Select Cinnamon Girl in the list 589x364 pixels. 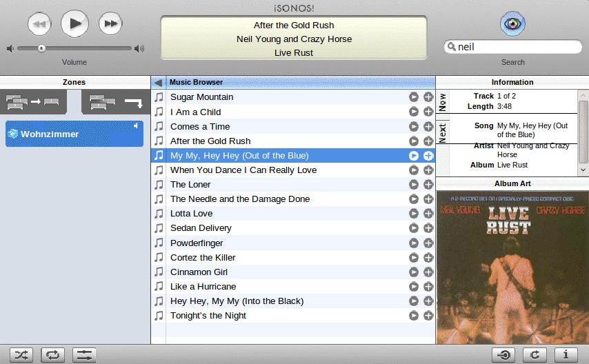199,272
